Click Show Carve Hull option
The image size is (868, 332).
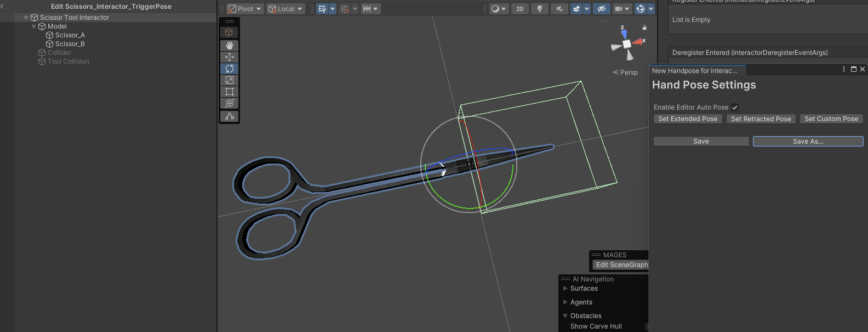[596, 327]
